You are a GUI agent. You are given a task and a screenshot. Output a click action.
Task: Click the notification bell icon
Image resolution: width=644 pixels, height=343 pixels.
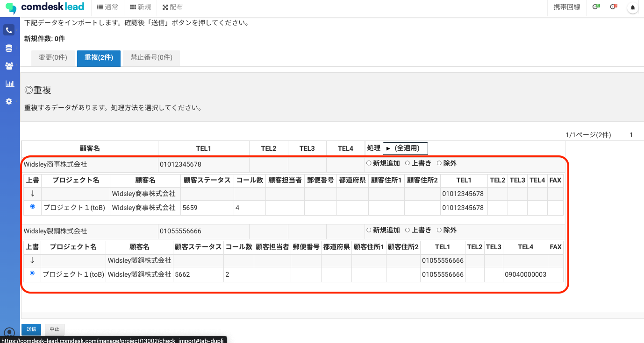(633, 7)
